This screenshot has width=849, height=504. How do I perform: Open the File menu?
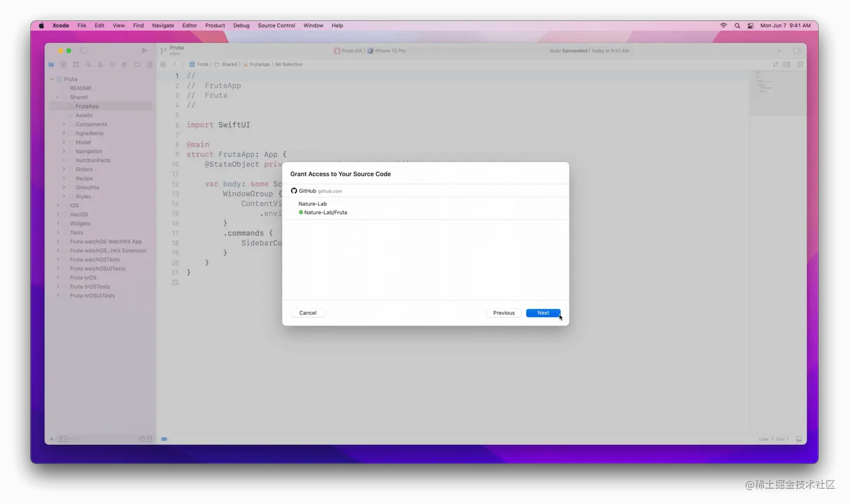click(81, 25)
